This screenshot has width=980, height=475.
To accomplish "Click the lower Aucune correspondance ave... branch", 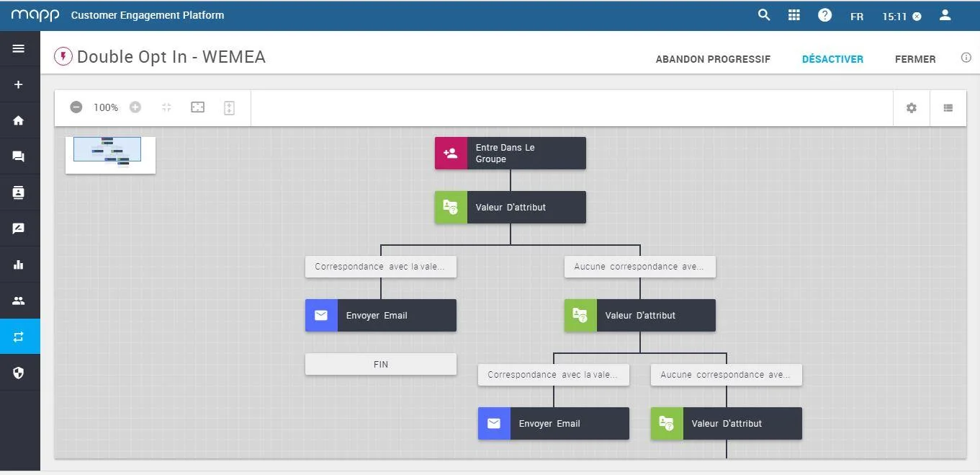I will pyautogui.click(x=727, y=375).
